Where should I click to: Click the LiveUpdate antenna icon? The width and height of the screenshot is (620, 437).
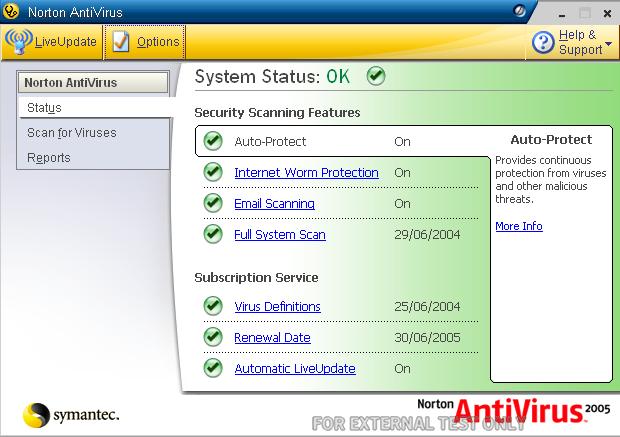(19, 41)
